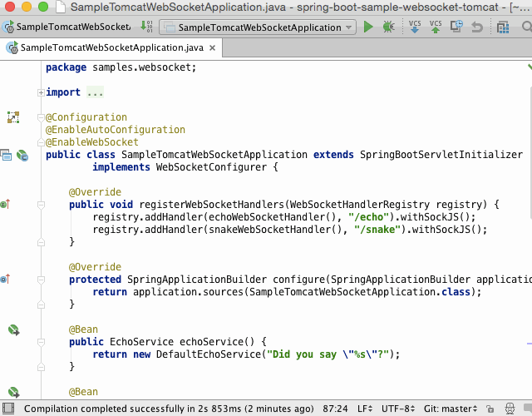Change file encoding UTF-8 selector
Image resolution: width=532 pixels, height=416 pixels.
pos(398,409)
